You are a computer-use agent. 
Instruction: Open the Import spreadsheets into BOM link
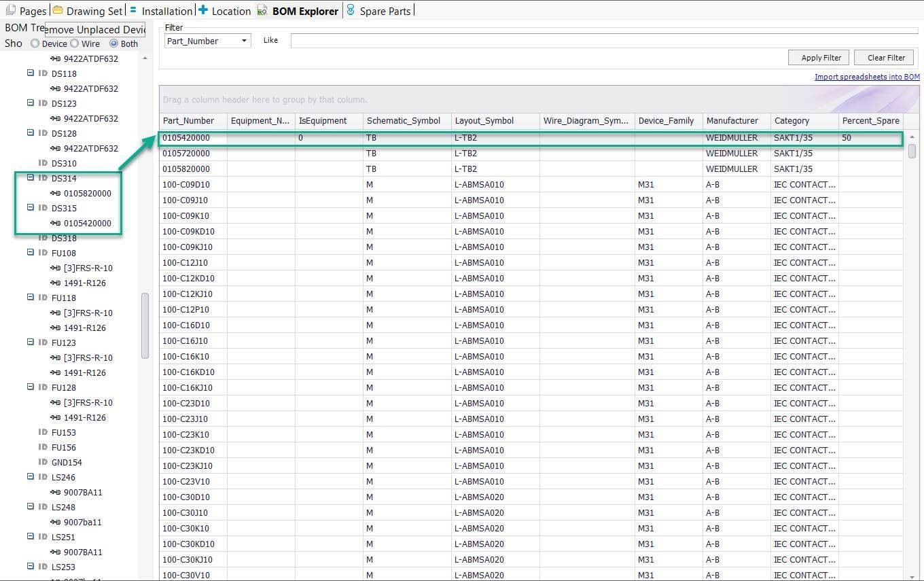click(866, 77)
